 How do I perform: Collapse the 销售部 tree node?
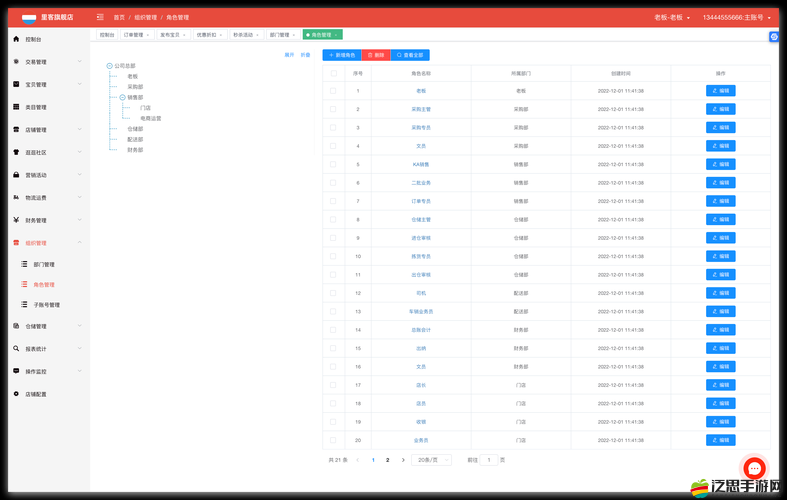click(122, 98)
